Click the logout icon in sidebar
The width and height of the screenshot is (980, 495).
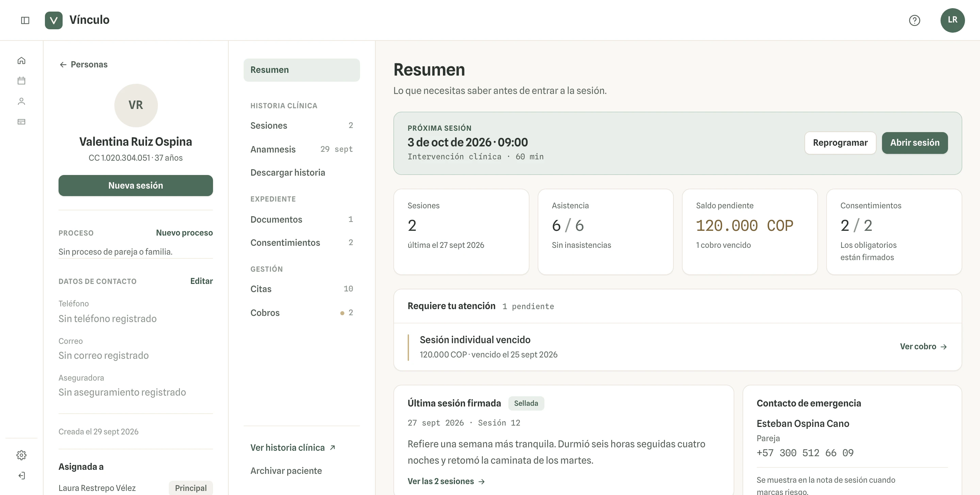(21, 476)
